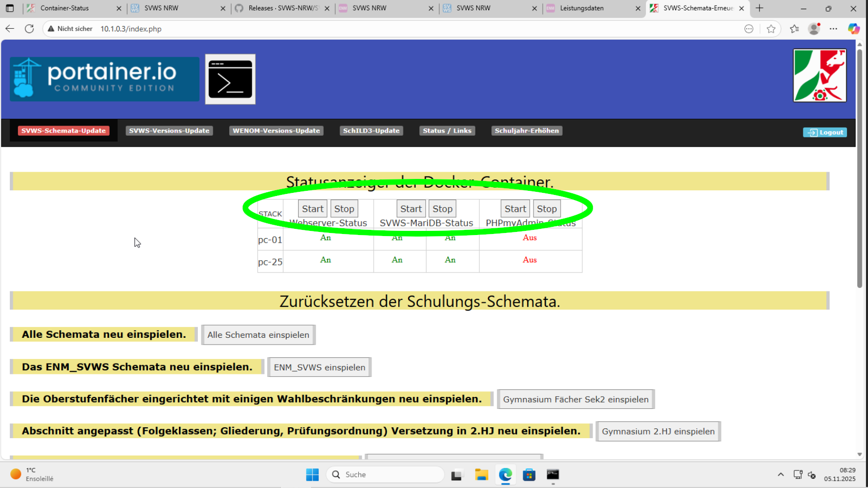This screenshot has width=868, height=488.
Task: Open the SVWS-Schemata-Update menu item
Action: [64, 131]
